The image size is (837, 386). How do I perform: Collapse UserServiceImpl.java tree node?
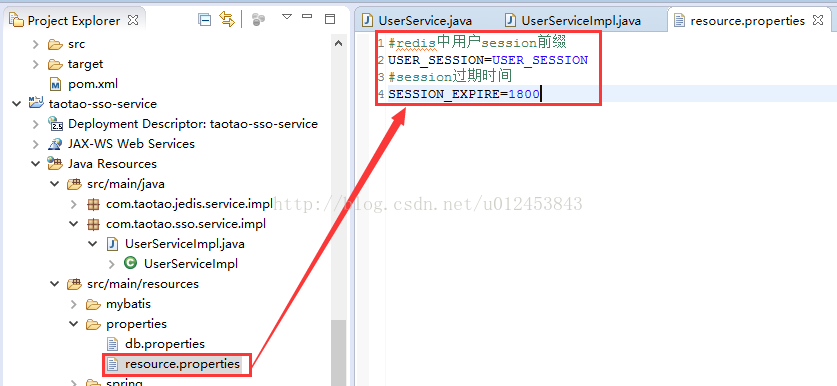click(x=93, y=244)
